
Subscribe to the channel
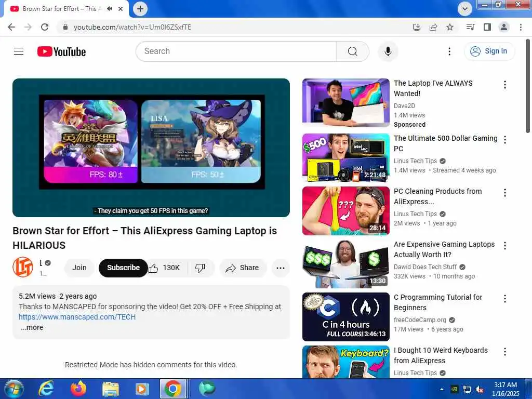[x=123, y=268]
